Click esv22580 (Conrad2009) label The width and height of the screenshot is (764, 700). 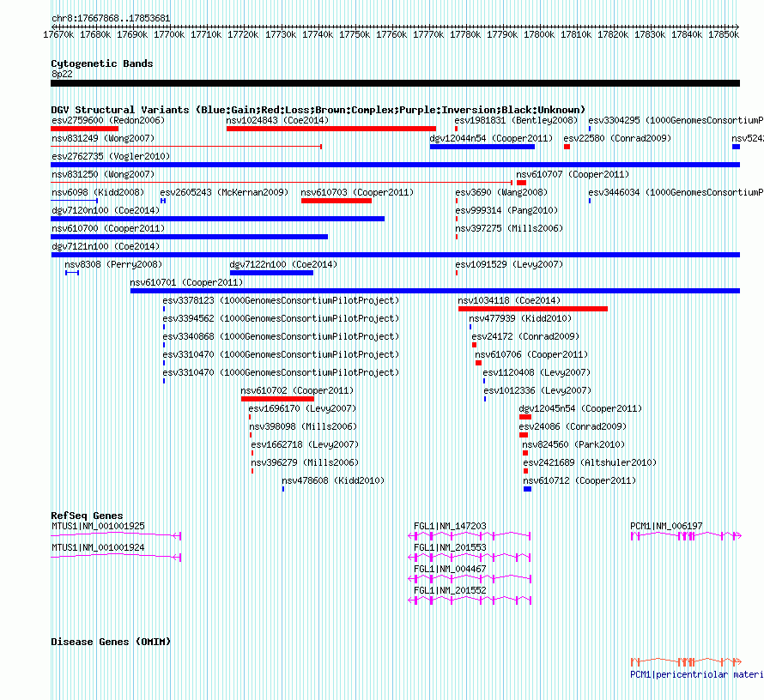[617, 138]
